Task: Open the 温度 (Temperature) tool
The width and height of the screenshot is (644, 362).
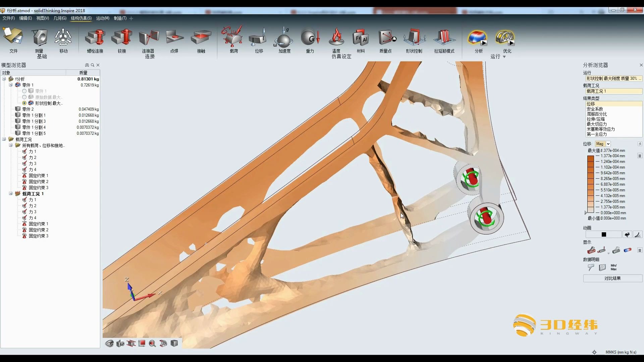Action: pyautogui.click(x=336, y=37)
